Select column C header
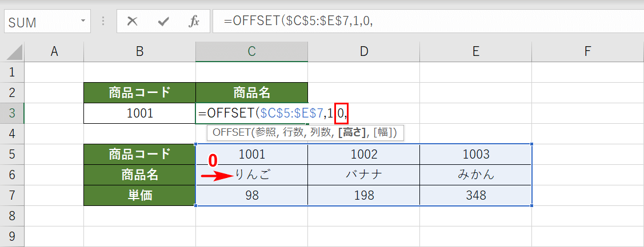This screenshot has height=247, width=644. (x=251, y=52)
